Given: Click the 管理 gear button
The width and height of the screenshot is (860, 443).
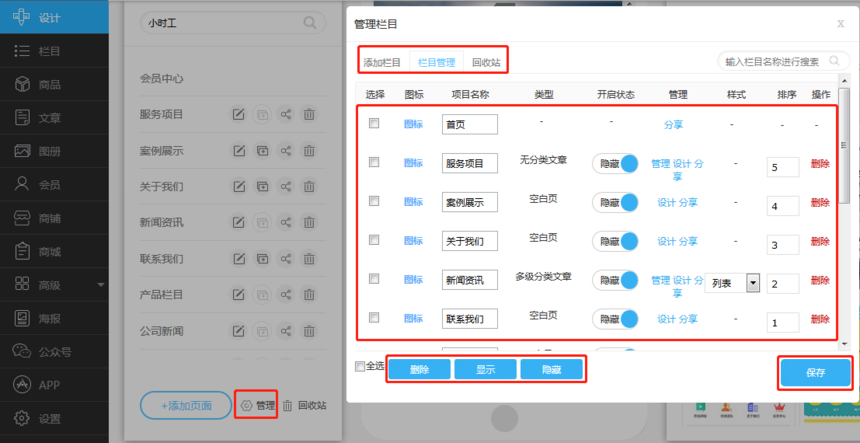Looking at the screenshot, I should [x=258, y=406].
